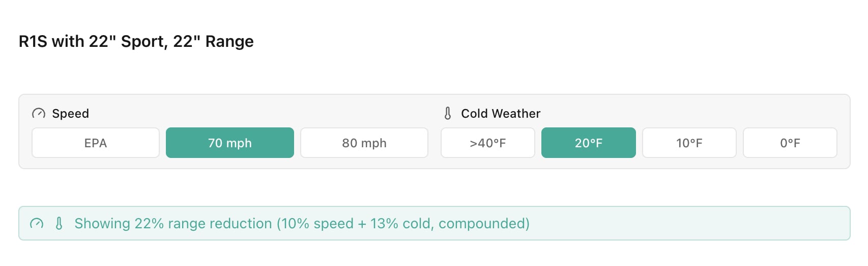This screenshot has height=266, width=868.
Task: Choose the 0°F temperature option
Action: click(x=790, y=143)
